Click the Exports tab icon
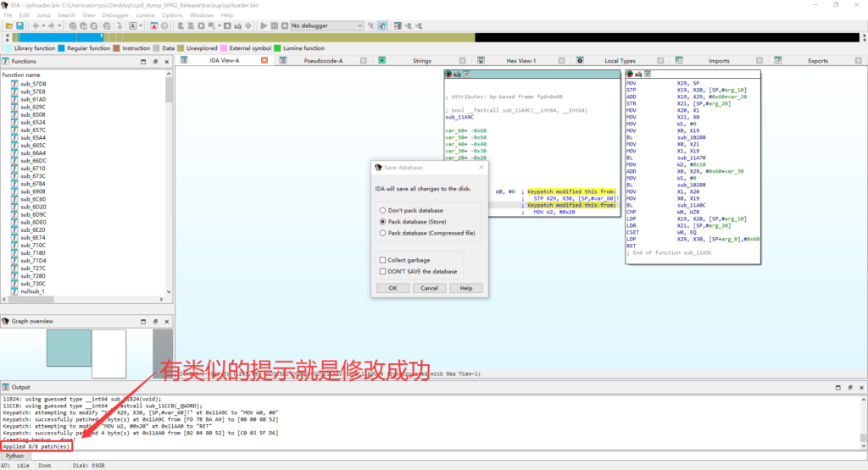 [x=778, y=60]
